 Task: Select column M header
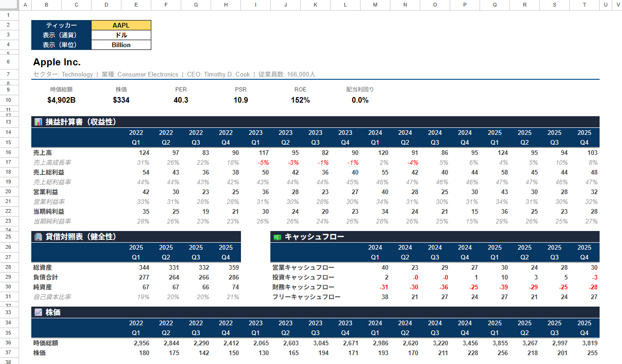[x=375, y=5]
